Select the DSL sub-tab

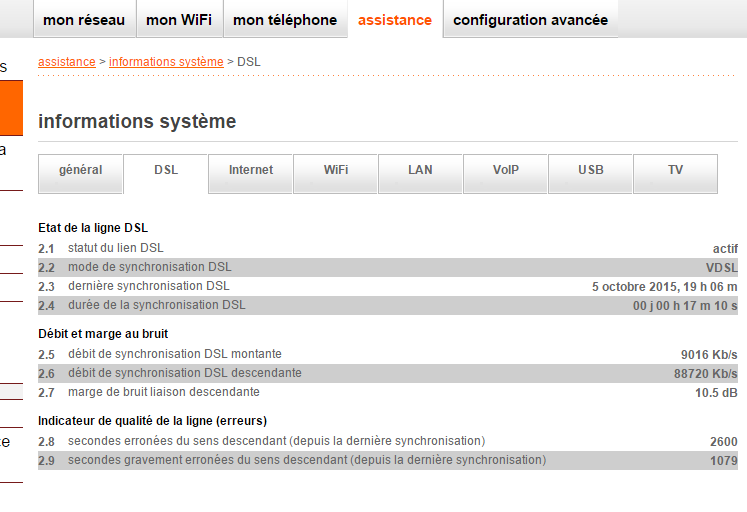[x=166, y=171]
